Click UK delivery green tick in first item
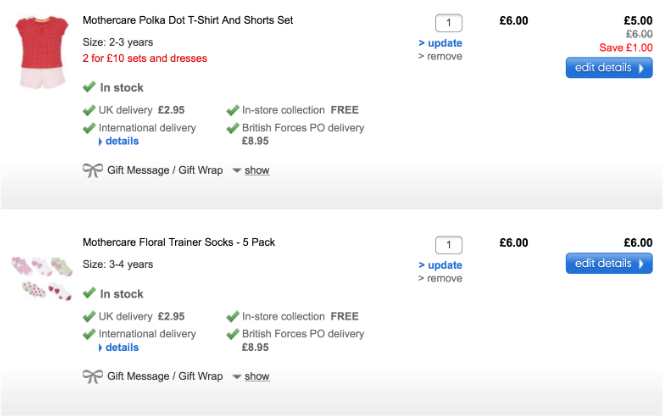Viewport: 667px width, 418px height. click(90, 110)
